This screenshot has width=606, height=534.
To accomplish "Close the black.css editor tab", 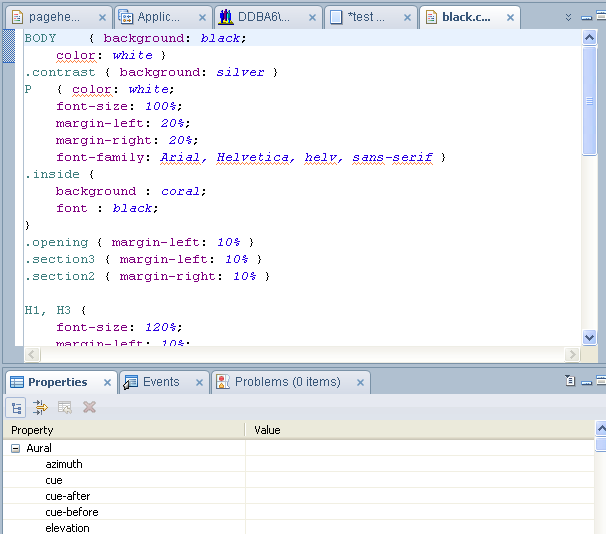I will coord(511,17).
